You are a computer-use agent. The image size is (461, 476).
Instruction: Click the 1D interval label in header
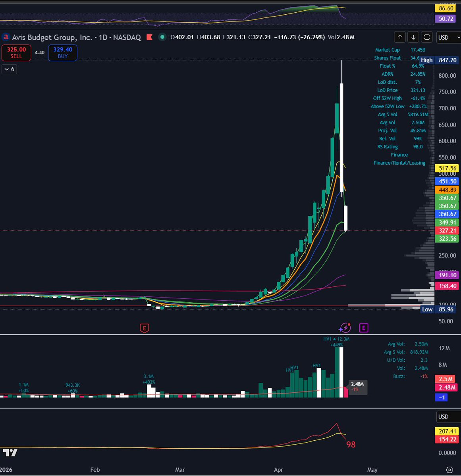click(103, 37)
